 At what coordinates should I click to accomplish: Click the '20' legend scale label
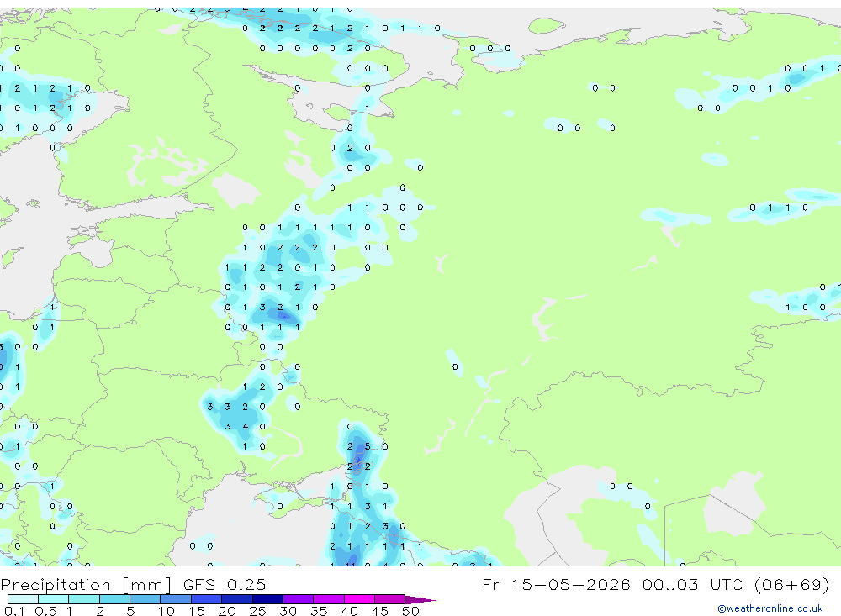point(227,611)
